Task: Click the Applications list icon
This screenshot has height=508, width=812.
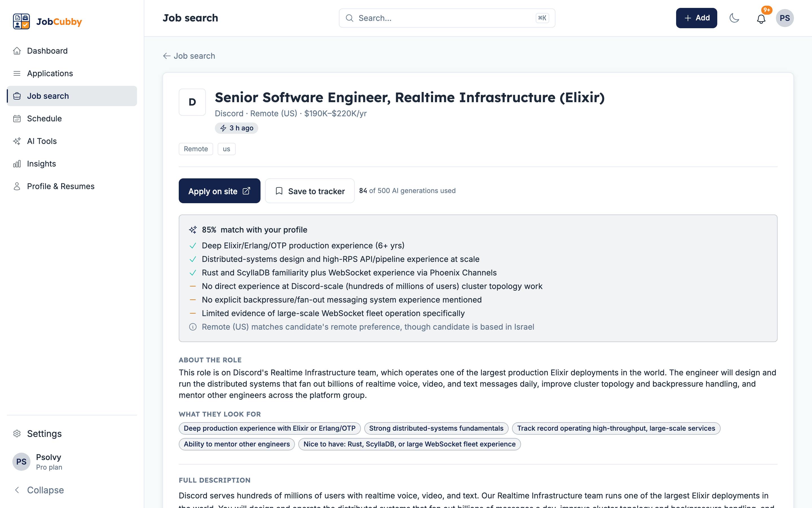Action: 17,73
